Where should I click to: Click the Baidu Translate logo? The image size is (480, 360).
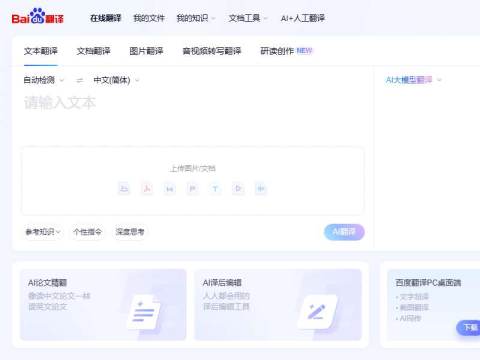[x=37, y=16]
